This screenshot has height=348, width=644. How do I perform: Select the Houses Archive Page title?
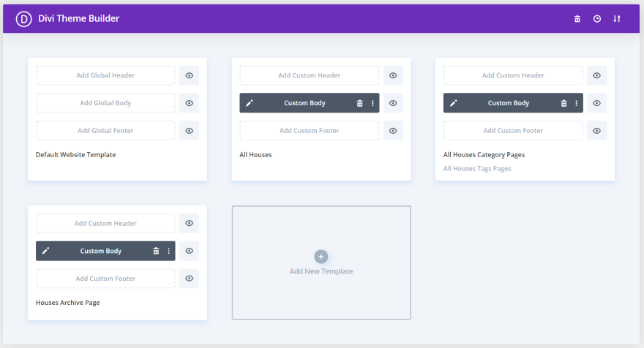[68, 303]
